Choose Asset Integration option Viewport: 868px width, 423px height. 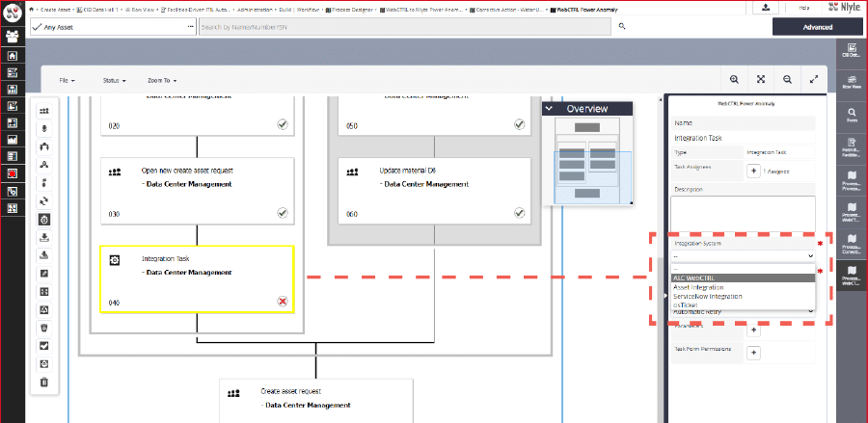[x=743, y=287]
